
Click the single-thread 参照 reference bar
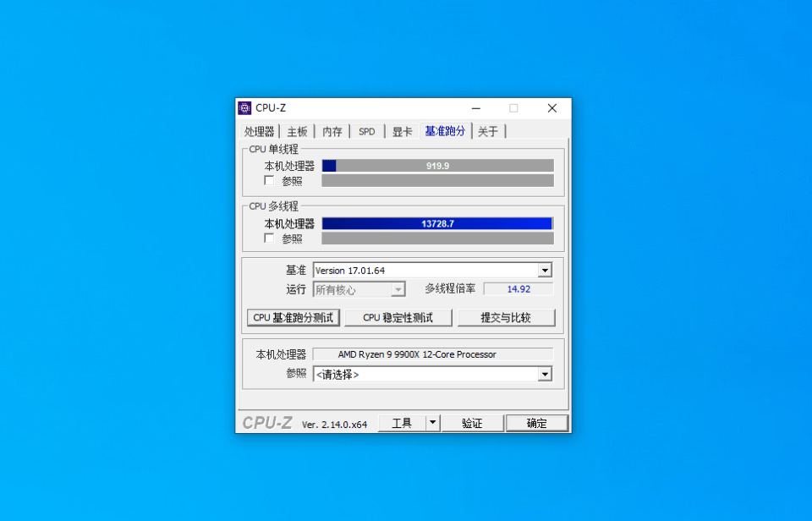(437, 180)
